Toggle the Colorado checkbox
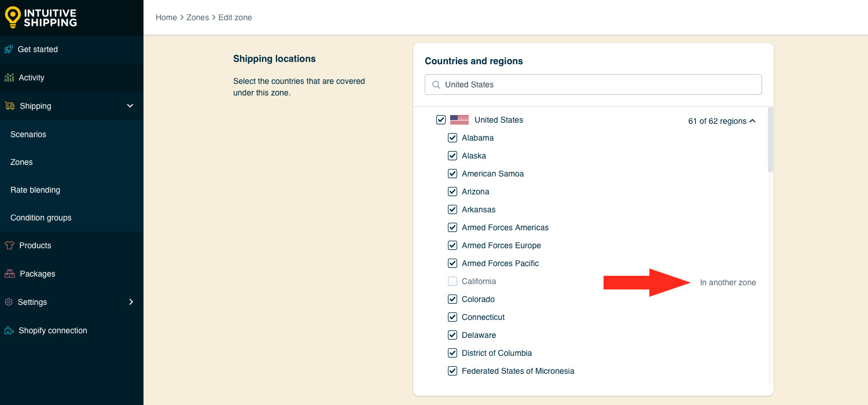 (x=453, y=299)
